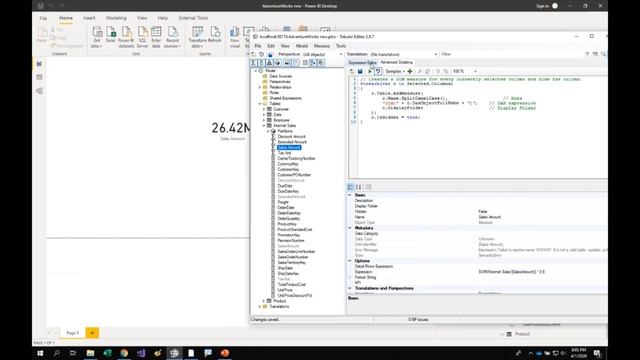Collapse the Basic section in property grid
Image resolution: width=640 pixels, height=360 pixels.
350,195
